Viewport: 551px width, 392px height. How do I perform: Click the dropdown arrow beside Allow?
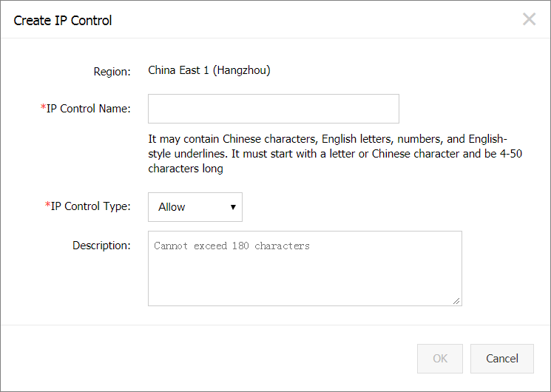[x=233, y=207]
